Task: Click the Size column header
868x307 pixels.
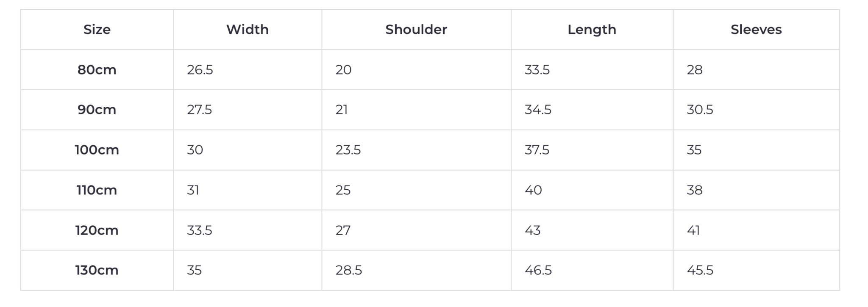Action: pos(97,30)
